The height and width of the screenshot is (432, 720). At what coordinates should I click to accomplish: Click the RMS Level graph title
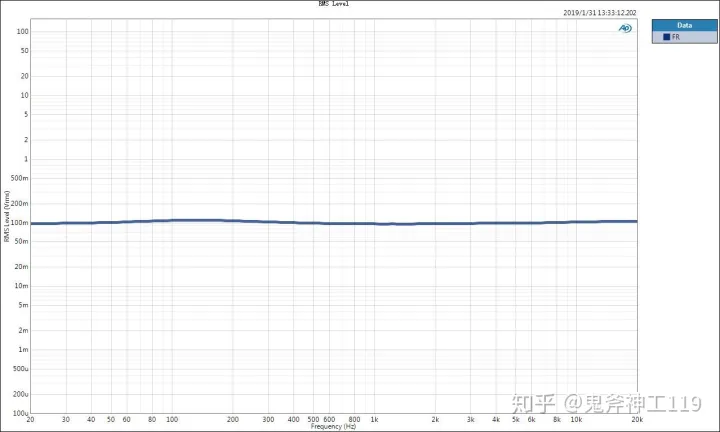click(x=334, y=4)
